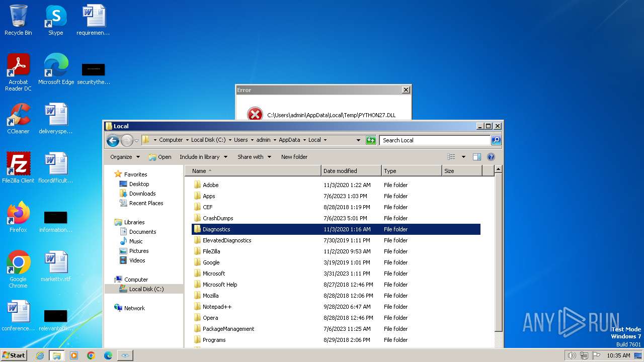Image resolution: width=644 pixels, height=362 pixels.
Task: Click in the Search Local field
Action: [435, 140]
